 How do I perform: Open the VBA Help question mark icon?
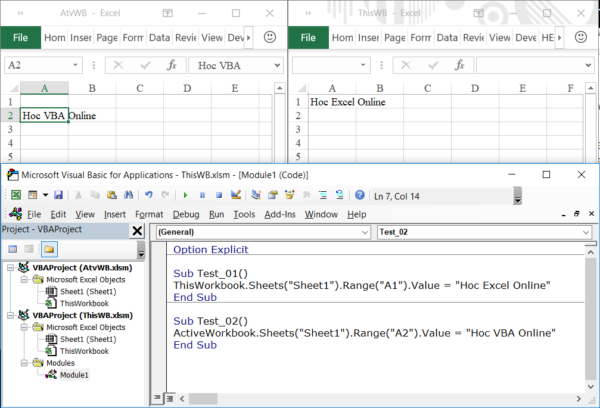pos(360,195)
